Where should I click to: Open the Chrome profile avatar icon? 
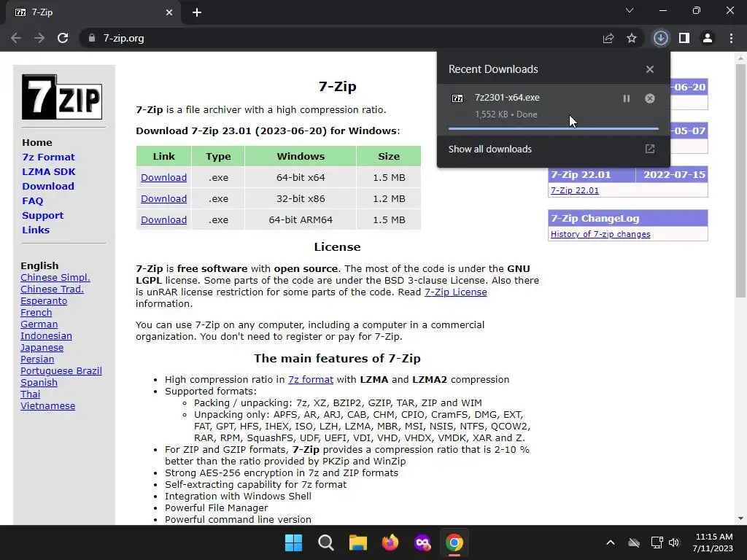coord(708,38)
